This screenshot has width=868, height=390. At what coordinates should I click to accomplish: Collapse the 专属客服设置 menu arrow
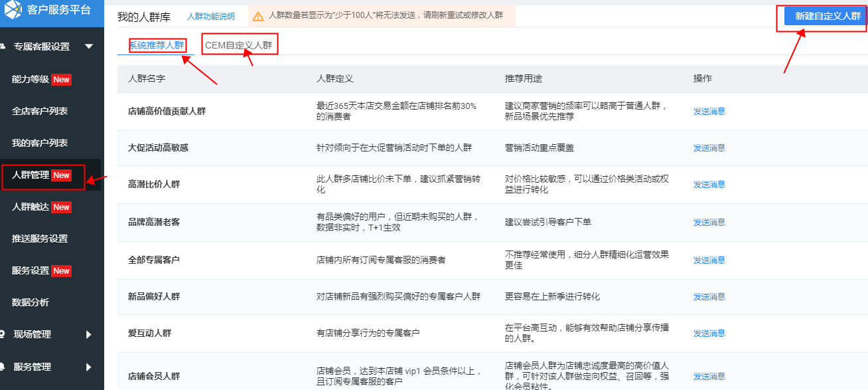click(x=89, y=47)
